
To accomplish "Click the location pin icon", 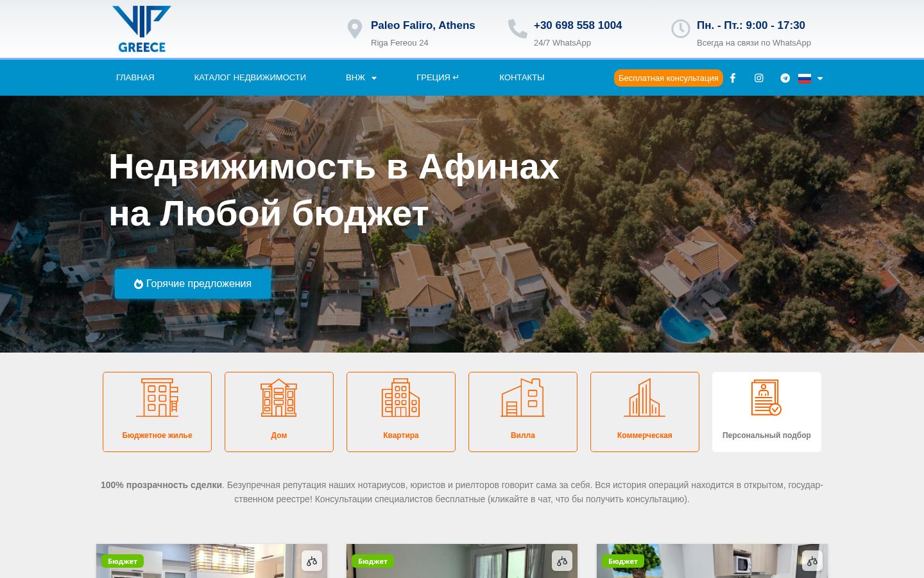I will pyautogui.click(x=355, y=29).
